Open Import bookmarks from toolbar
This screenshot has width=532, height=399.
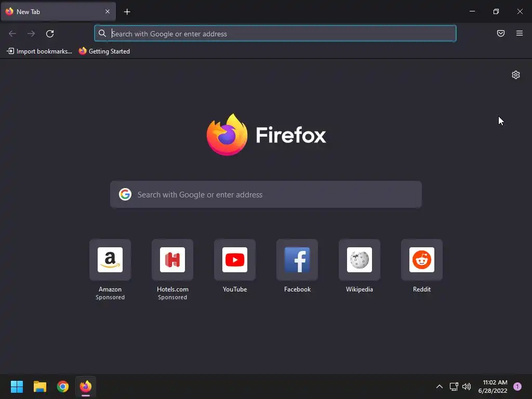coord(39,51)
